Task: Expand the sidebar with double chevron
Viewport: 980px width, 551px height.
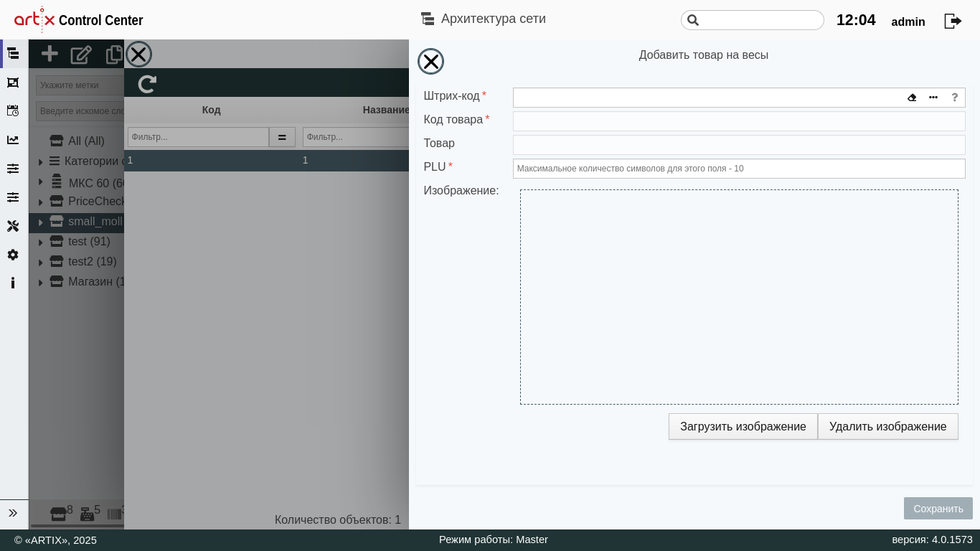Action: [x=13, y=513]
